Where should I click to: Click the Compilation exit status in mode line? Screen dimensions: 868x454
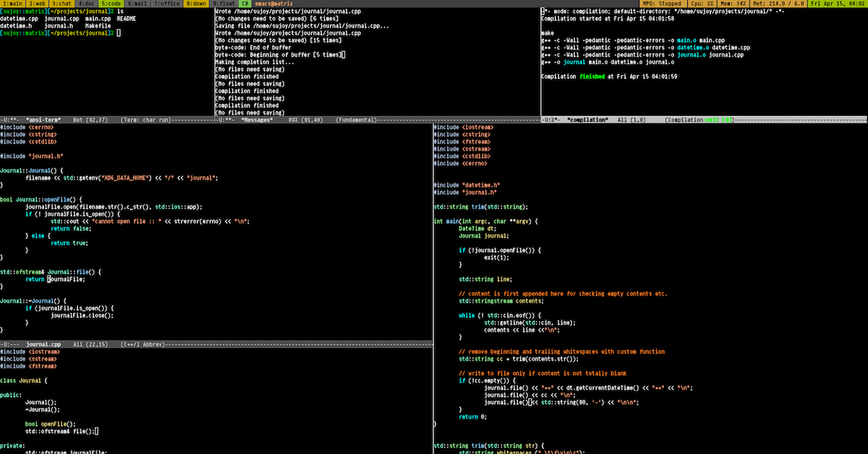coord(700,119)
